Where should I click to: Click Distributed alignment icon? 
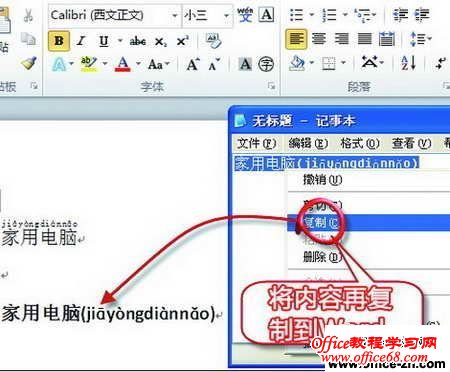[387, 39]
